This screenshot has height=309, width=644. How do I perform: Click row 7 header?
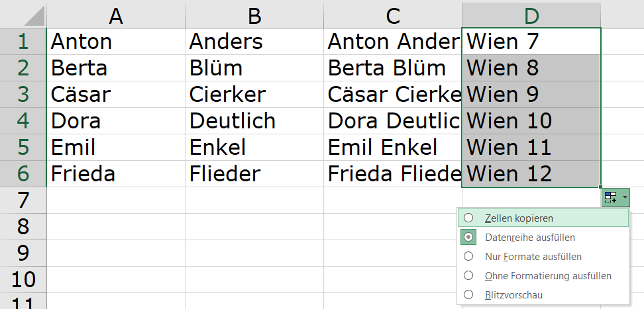tap(23, 200)
